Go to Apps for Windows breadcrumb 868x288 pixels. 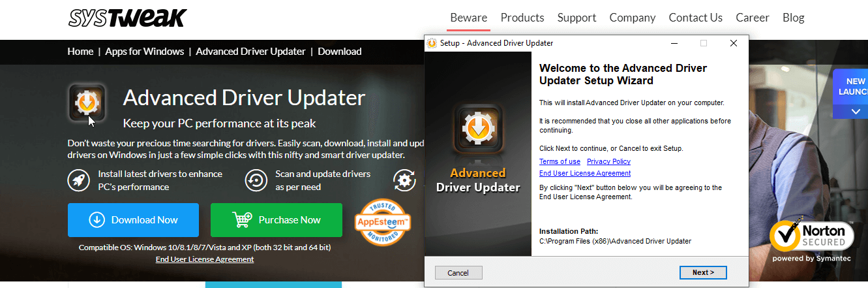[145, 52]
